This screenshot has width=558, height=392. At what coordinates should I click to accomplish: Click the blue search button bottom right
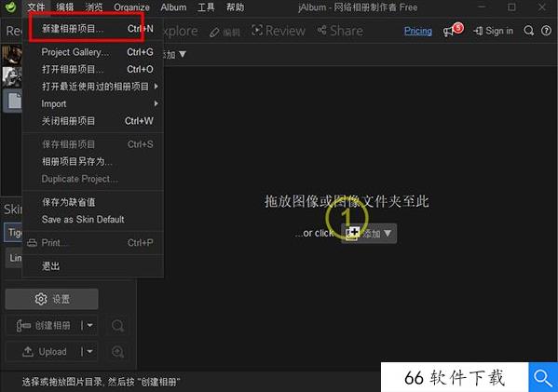click(x=543, y=377)
